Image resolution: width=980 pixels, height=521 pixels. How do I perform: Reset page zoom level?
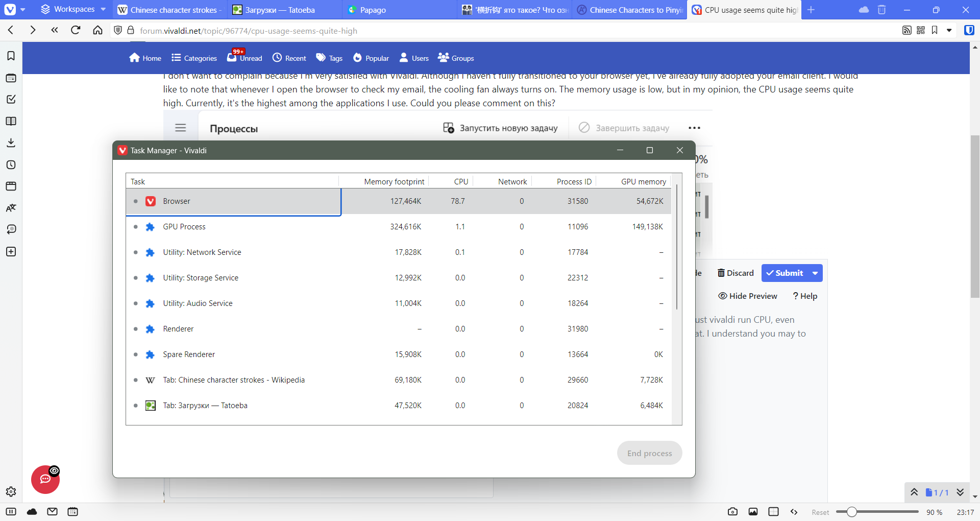coord(820,512)
